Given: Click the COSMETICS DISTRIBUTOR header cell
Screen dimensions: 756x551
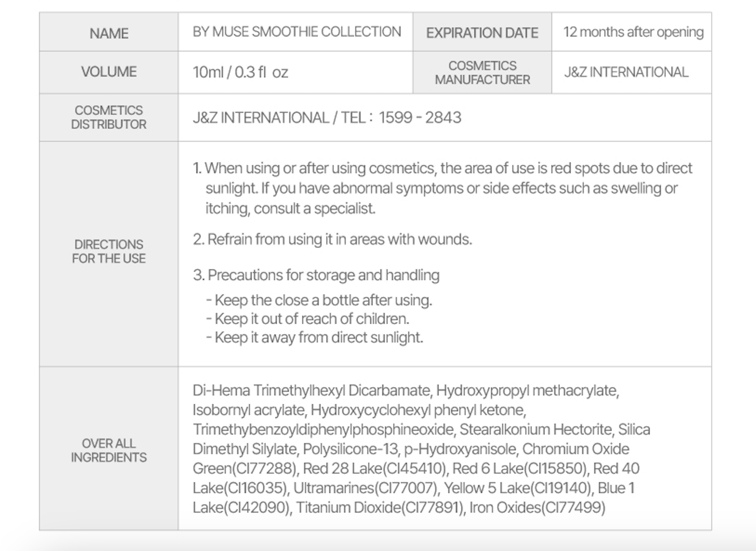Looking at the screenshot, I should tap(109, 118).
